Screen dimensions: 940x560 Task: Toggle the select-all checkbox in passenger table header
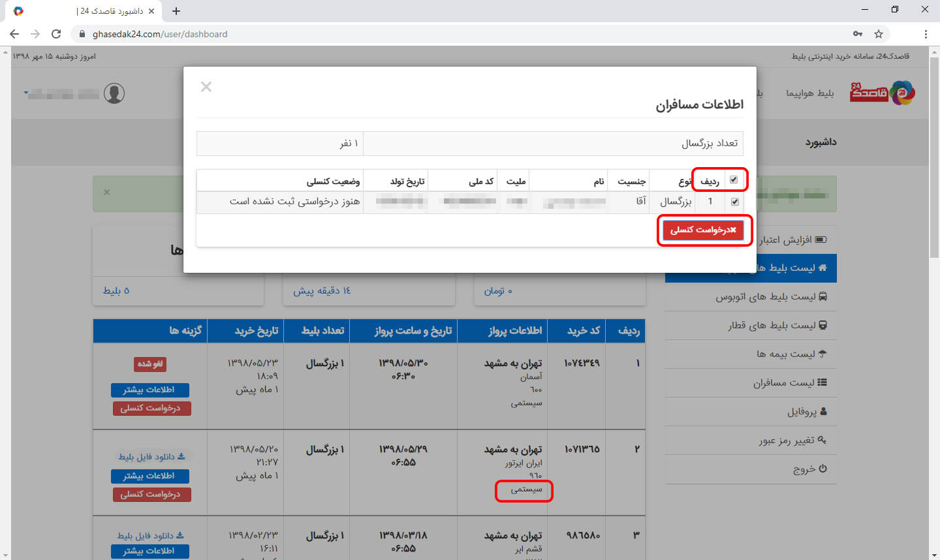[x=734, y=179]
